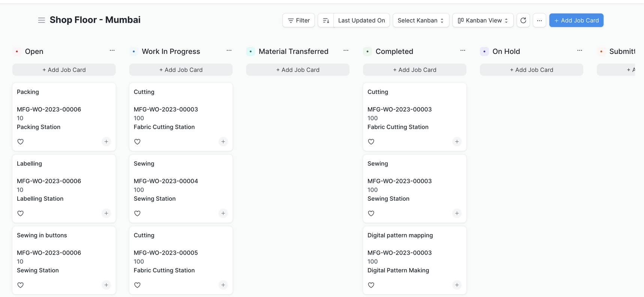Toggle the sidebar hamburger menu icon

[x=41, y=20]
